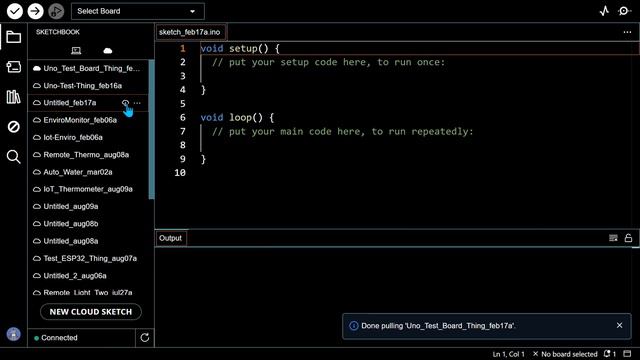Screen dimensions: 640x360
Task: Open the Select Board dropdown
Action: click(138, 11)
